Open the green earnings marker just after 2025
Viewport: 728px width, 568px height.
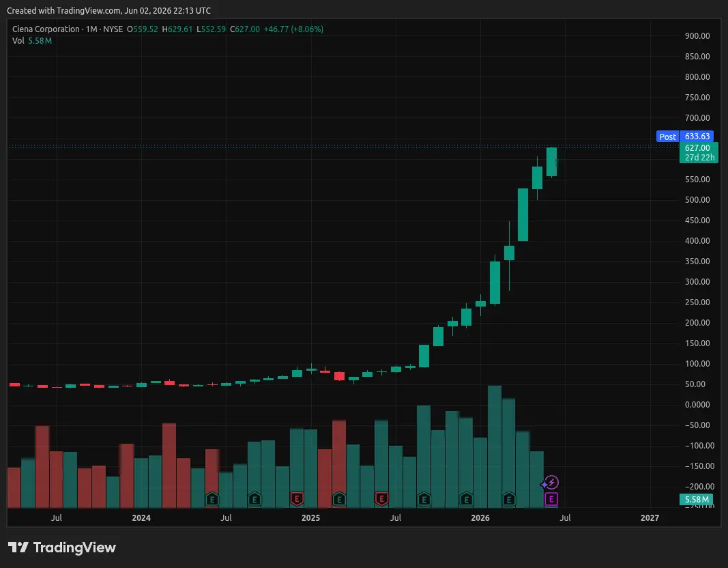(339, 499)
